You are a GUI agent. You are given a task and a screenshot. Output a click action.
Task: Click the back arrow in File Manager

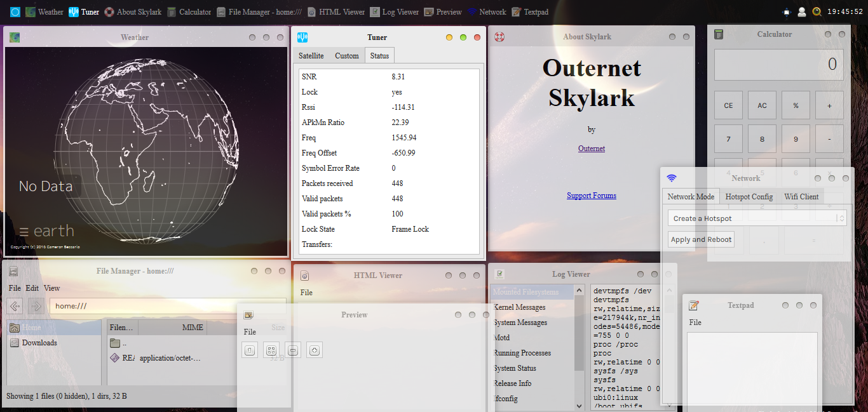pyautogui.click(x=15, y=306)
